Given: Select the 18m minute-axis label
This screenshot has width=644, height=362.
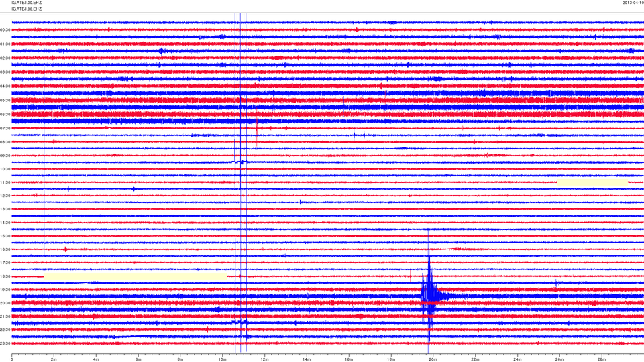Looking at the screenshot, I should point(390,359).
